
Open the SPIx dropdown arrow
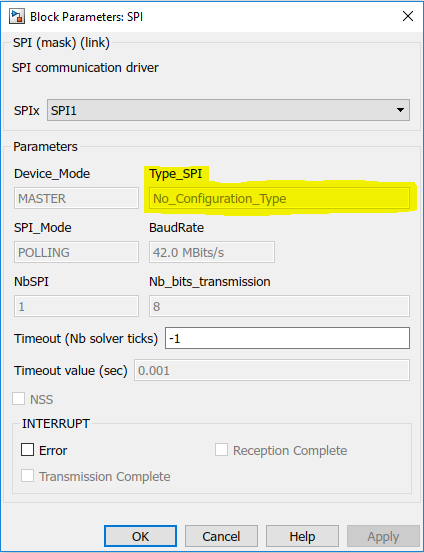click(400, 110)
